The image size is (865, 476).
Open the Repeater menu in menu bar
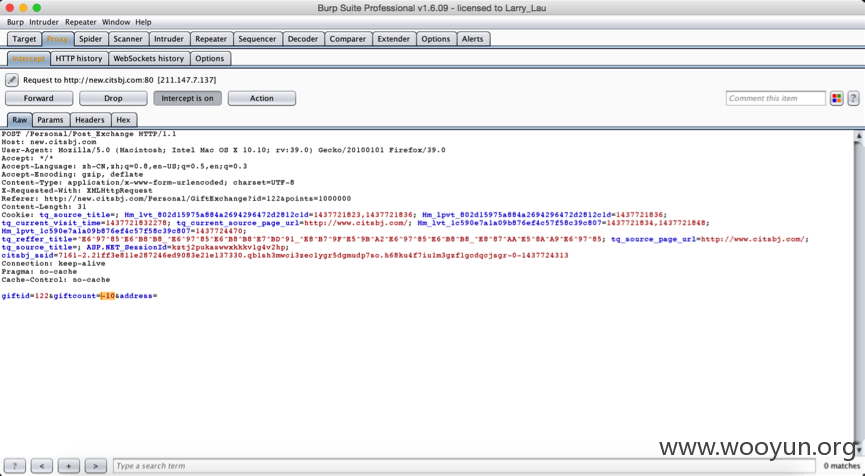(81, 22)
